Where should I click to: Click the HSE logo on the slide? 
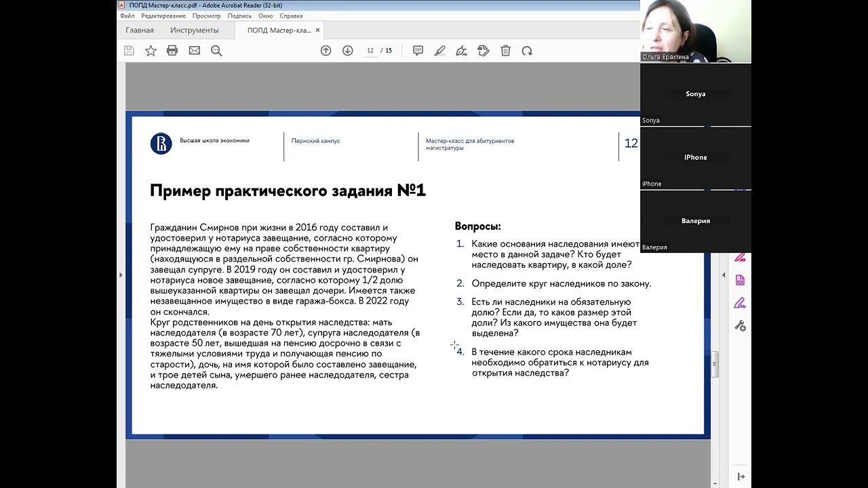161,144
